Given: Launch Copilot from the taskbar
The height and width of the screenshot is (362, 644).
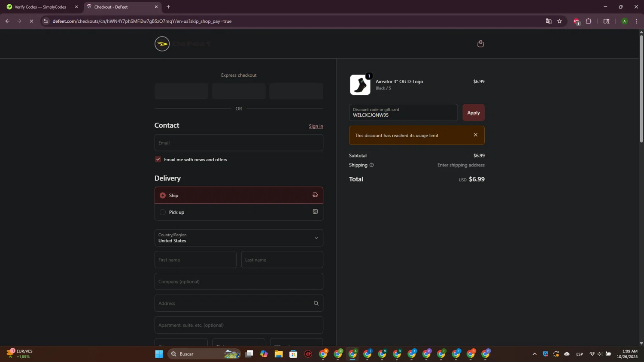Looking at the screenshot, I should click(x=264, y=354).
